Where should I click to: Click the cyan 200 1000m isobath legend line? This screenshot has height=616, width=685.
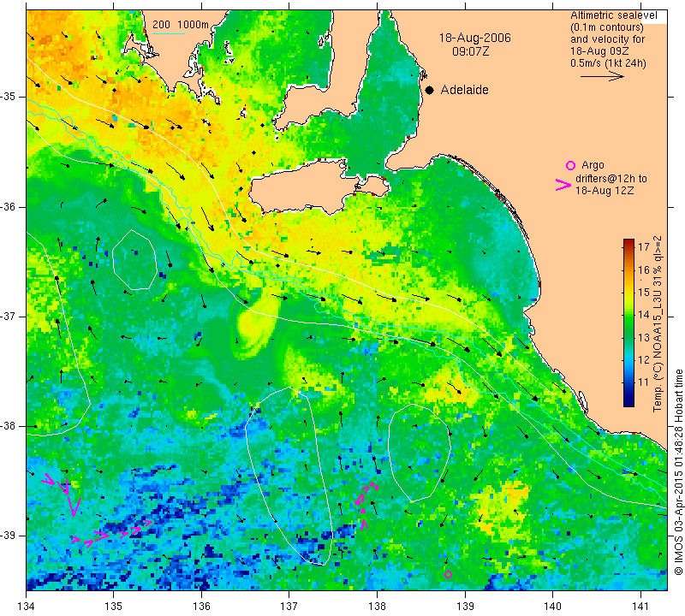(169, 33)
